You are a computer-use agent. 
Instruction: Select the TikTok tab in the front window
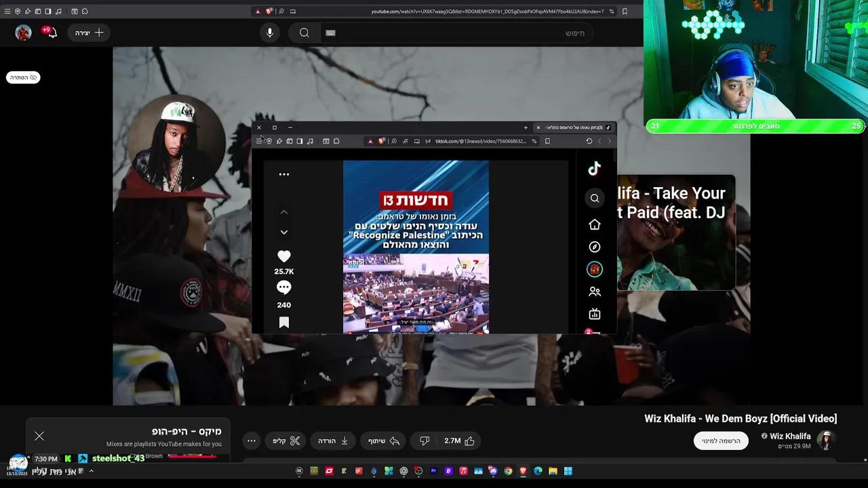coord(574,127)
